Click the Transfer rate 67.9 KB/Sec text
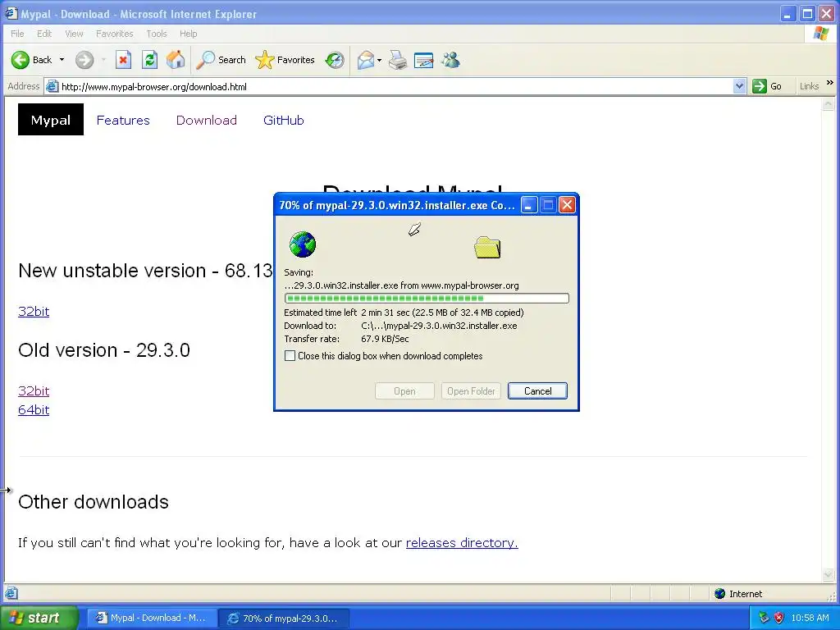 coord(347,339)
